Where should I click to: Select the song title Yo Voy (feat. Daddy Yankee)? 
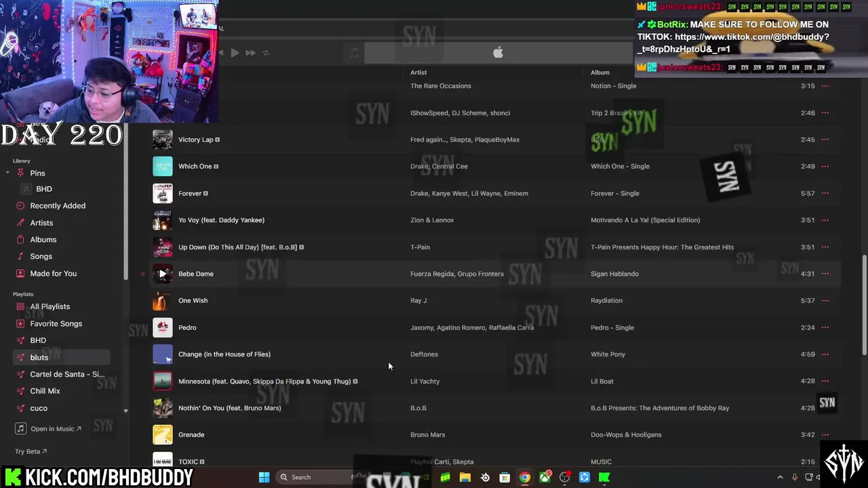point(221,220)
